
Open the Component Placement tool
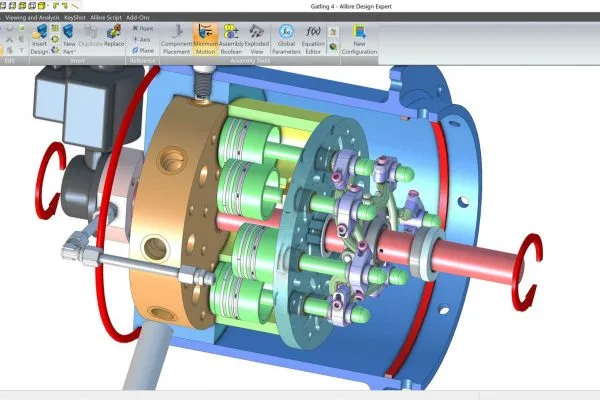(x=176, y=39)
